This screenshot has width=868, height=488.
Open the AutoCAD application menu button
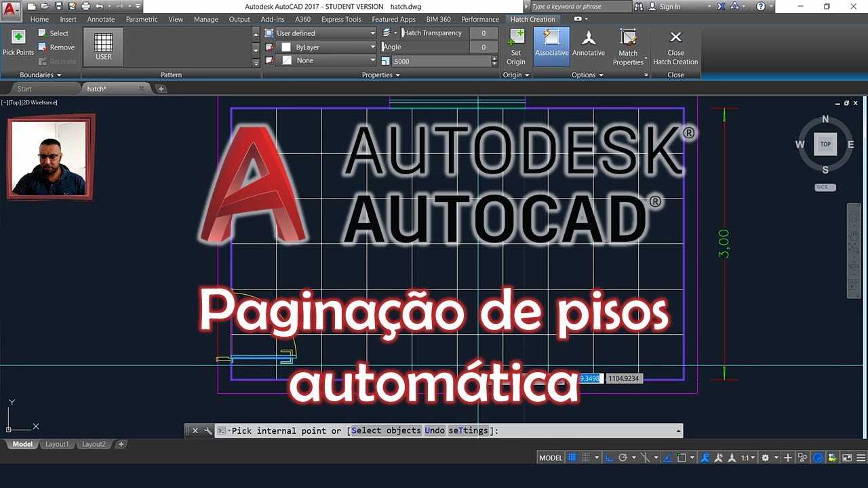[x=11, y=9]
